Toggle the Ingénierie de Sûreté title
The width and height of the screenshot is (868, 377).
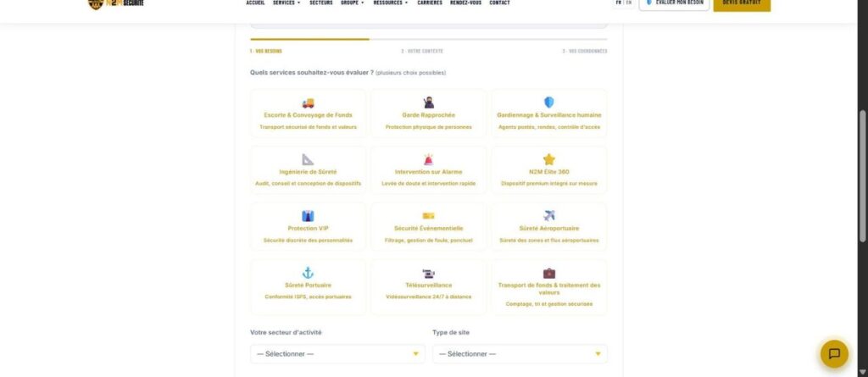[x=308, y=172]
